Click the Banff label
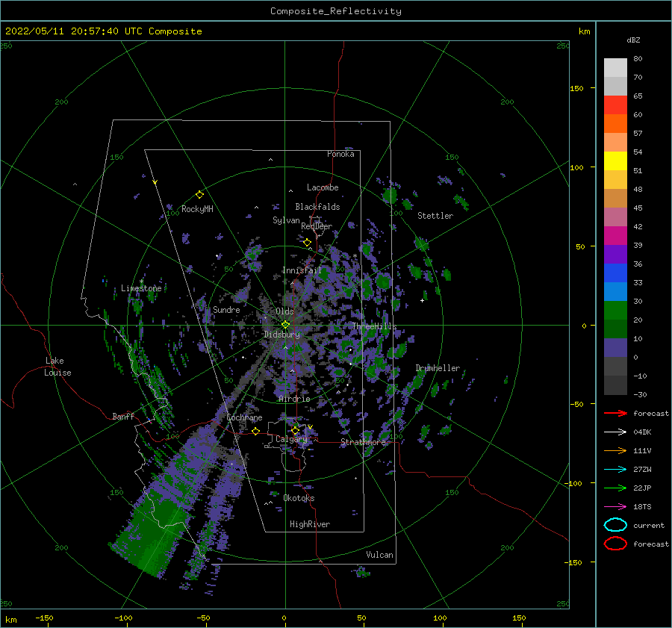 tap(123, 417)
